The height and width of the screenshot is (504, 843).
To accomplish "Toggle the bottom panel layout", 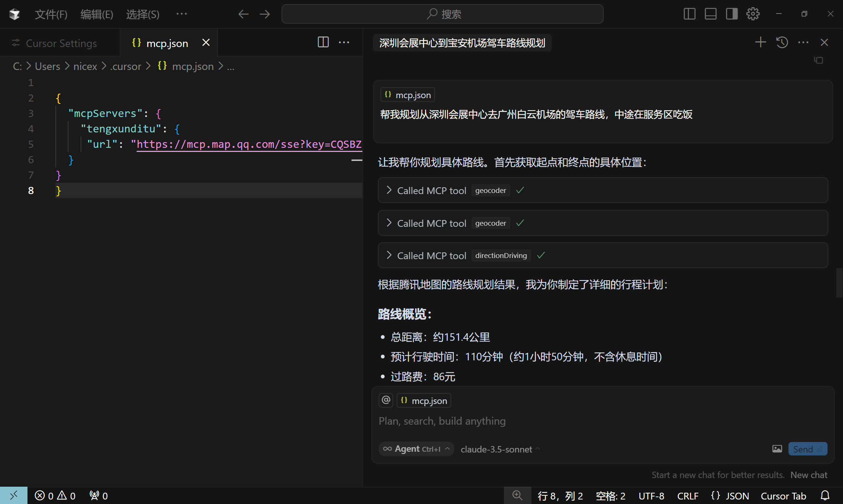I will [711, 14].
